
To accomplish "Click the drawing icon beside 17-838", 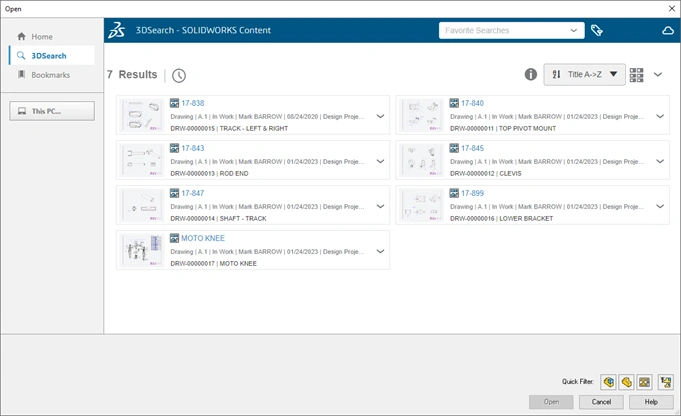I will click(x=174, y=103).
